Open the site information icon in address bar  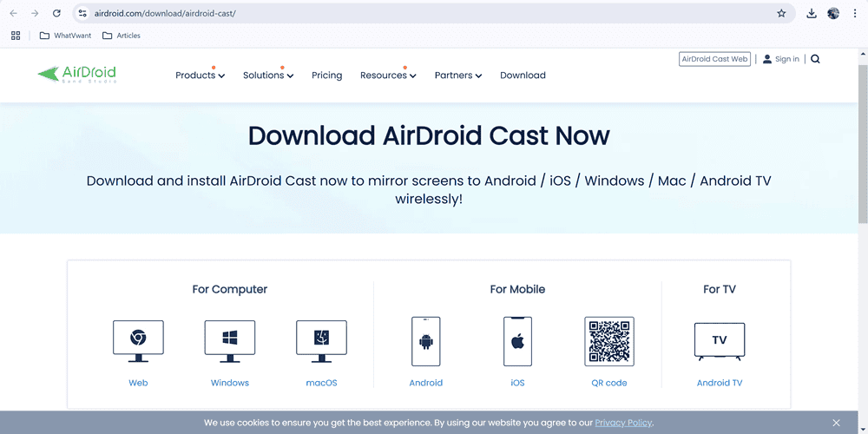coord(82,13)
